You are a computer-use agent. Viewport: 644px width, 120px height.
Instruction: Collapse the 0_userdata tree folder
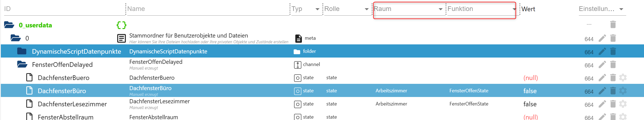pyautogui.click(x=9, y=25)
